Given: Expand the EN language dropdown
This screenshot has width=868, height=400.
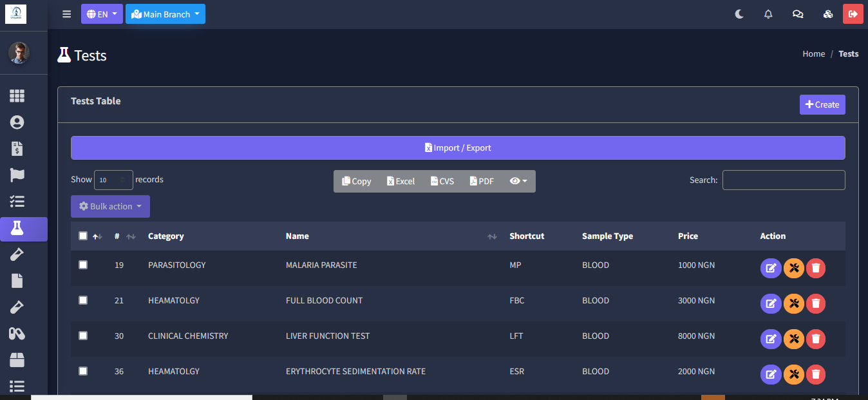Looking at the screenshot, I should click(x=102, y=14).
